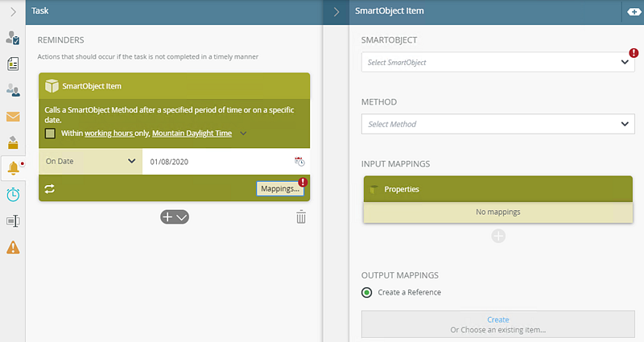Click the red error badge on SmartObject field
This screenshot has height=342, width=644.
(x=634, y=52)
